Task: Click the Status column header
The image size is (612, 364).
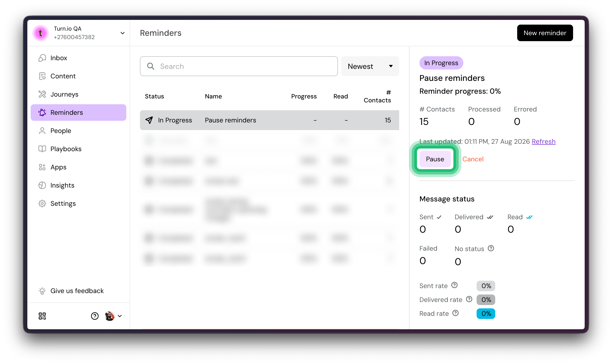Action: click(154, 96)
